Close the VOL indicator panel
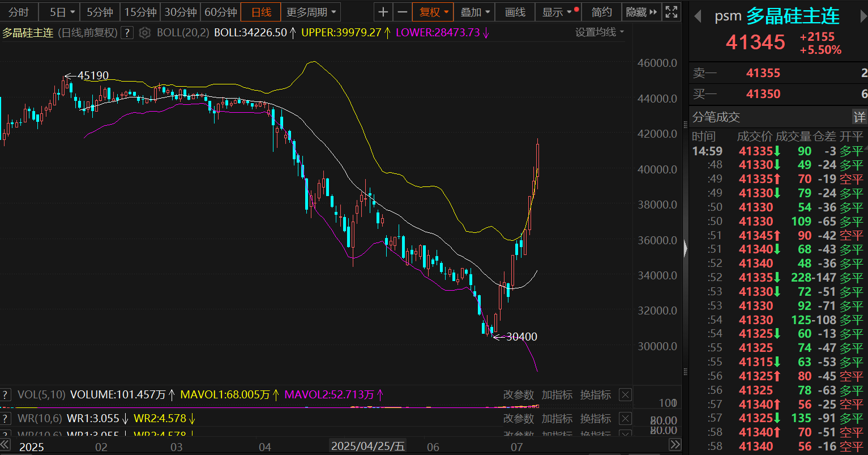Image resolution: width=868 pixels, height=455 pixels. (x=625, y=395)
